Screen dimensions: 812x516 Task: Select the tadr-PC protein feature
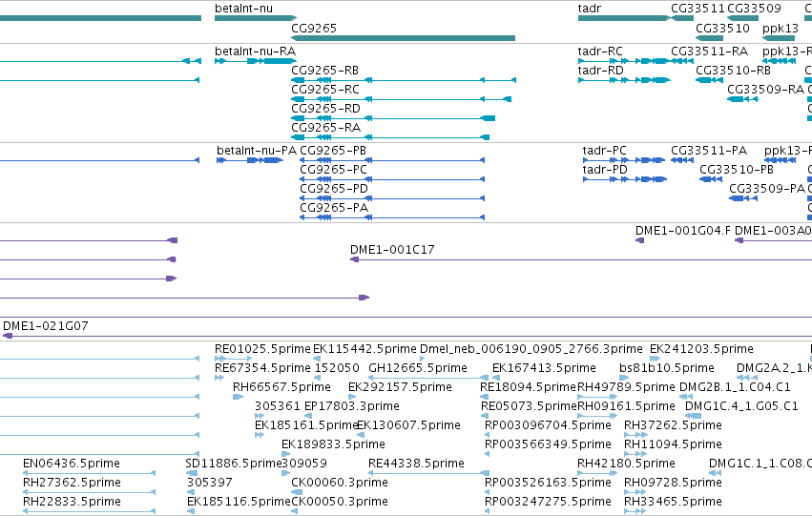coord(624,160)
